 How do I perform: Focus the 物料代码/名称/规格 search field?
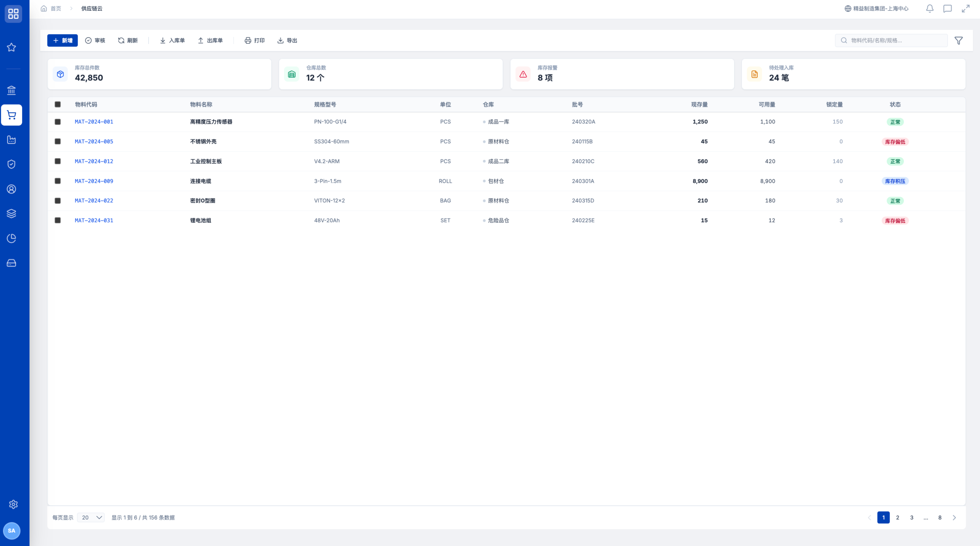point(891,41)
